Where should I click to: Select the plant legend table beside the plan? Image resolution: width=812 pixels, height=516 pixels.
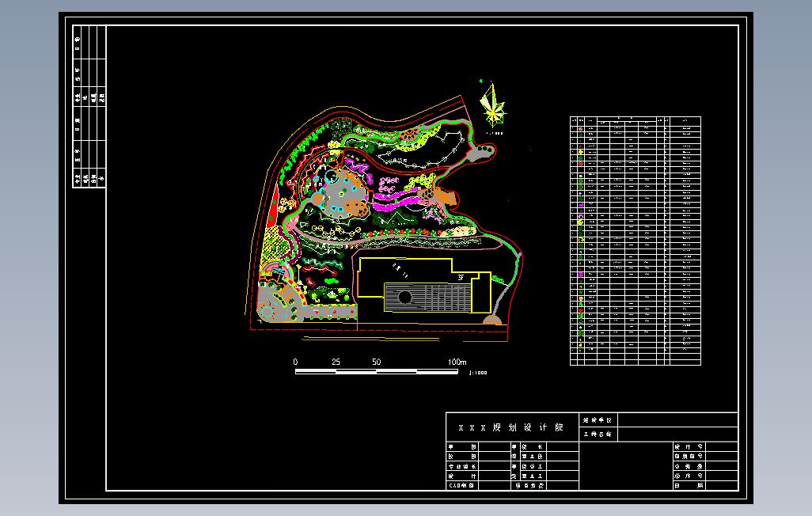coord(636,241)
